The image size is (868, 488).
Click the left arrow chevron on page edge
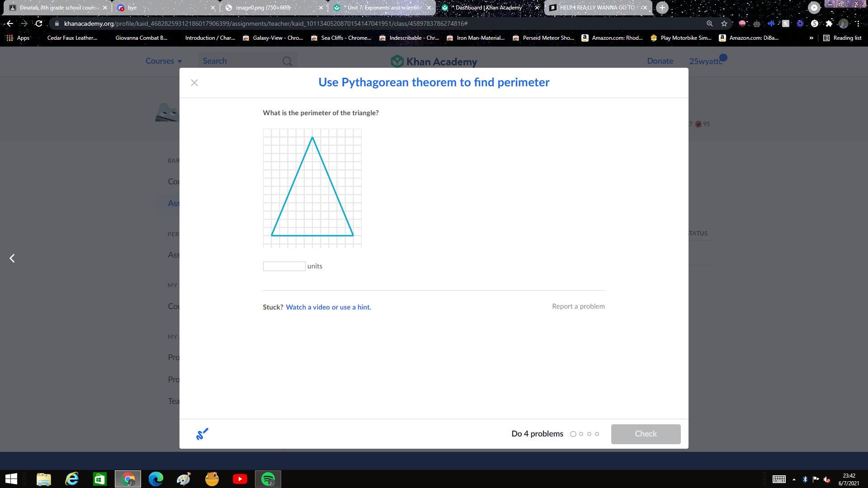(x=12, y=258)
